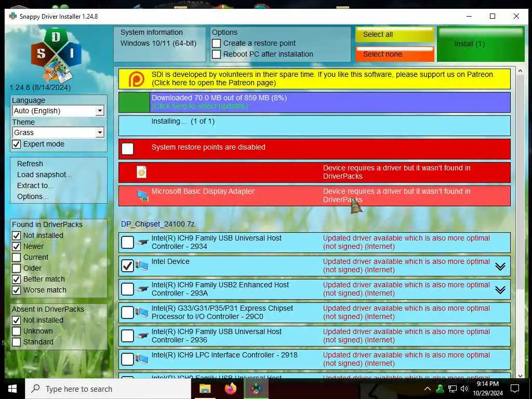
Task: Click the Select all button
Action: coord(395,35)
